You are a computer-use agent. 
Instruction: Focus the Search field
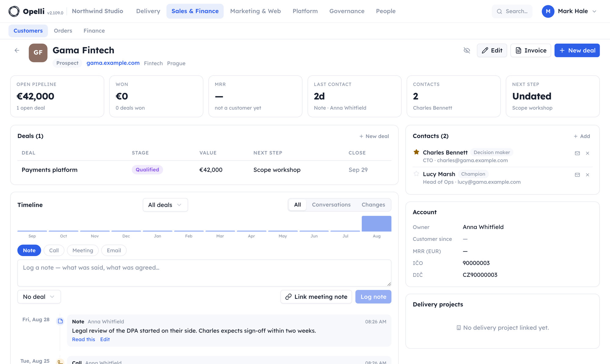512,11
